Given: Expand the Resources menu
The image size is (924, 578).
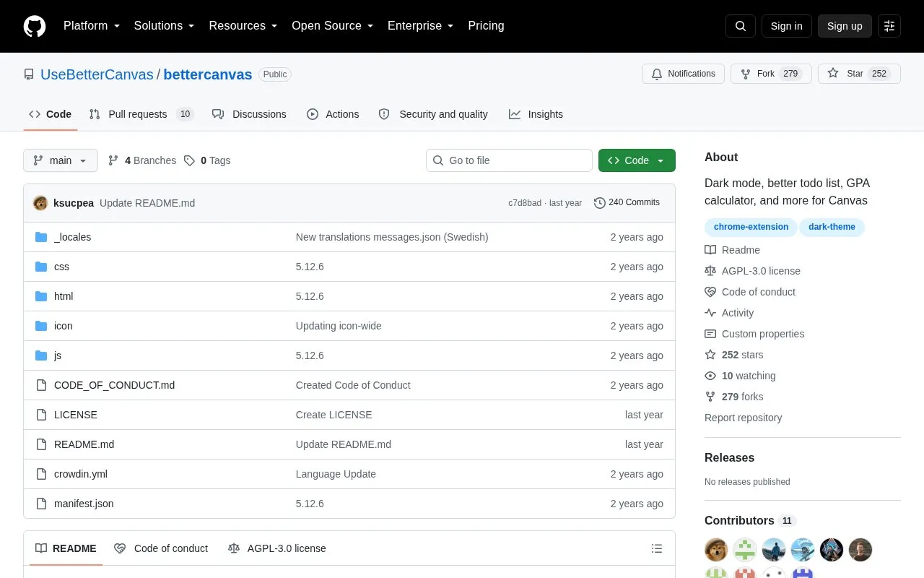Looking at the screenshot, I should point(243,26).
